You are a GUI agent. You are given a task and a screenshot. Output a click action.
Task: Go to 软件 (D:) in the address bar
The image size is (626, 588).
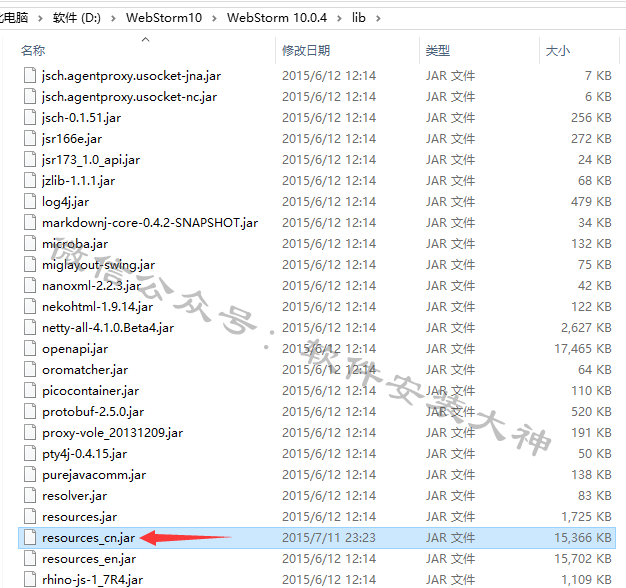(x=77, y=18)
